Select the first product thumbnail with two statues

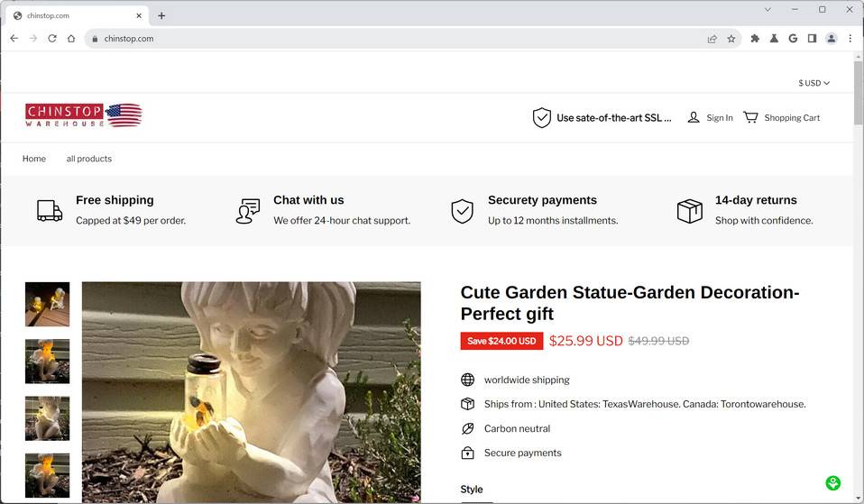coord(48,304)
